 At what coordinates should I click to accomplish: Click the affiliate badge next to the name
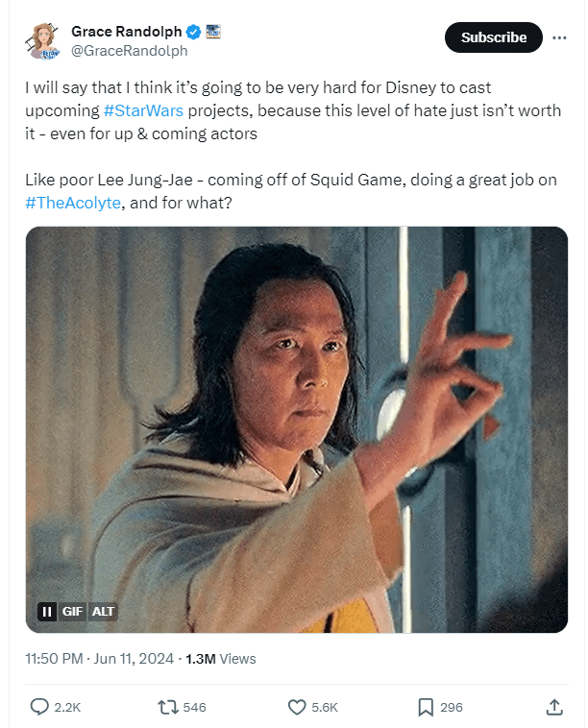point(213,31)
